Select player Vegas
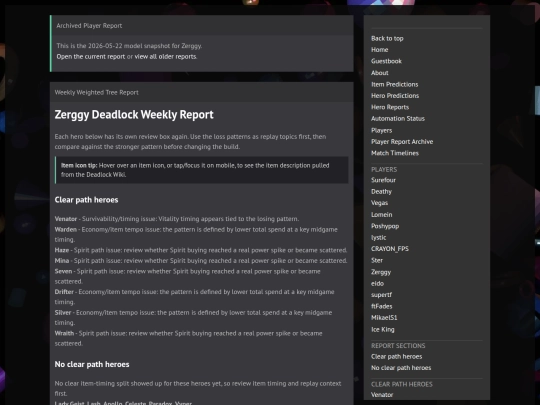This screenshot has height=405, width=540. pos(380,203)
